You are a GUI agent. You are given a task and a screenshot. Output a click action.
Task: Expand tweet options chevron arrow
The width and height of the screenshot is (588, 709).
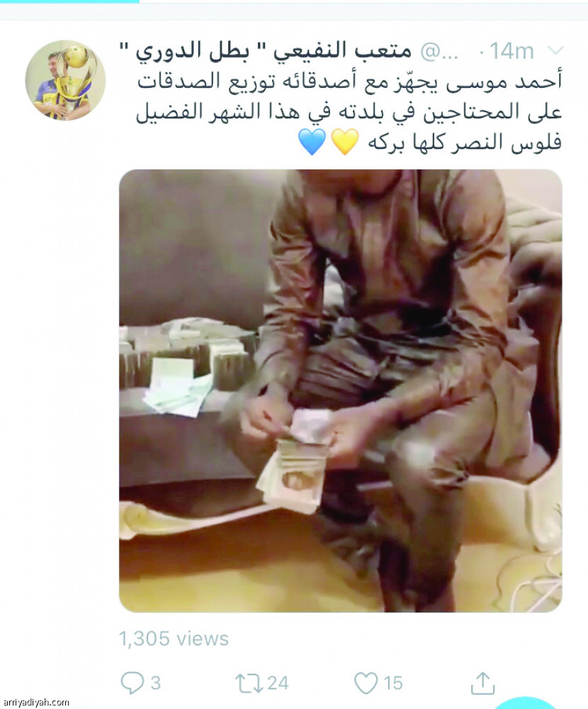(x=555, y=50)
